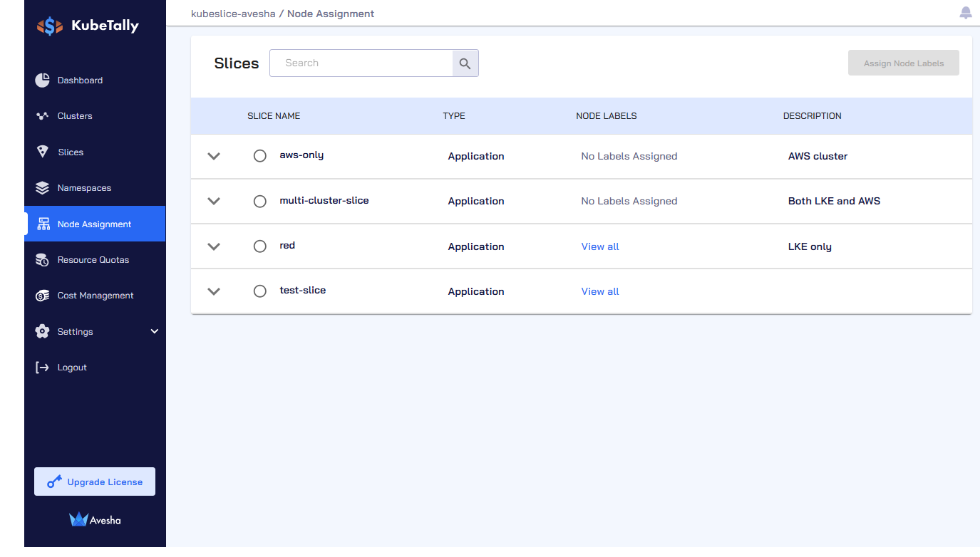Click the Assign Node Labels button

[904, 63]
